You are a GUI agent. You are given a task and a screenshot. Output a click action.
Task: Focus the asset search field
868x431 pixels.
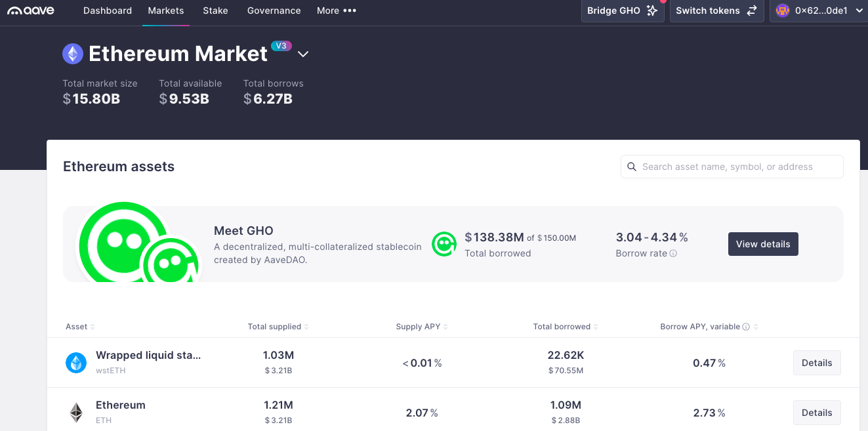pos(732,167)
